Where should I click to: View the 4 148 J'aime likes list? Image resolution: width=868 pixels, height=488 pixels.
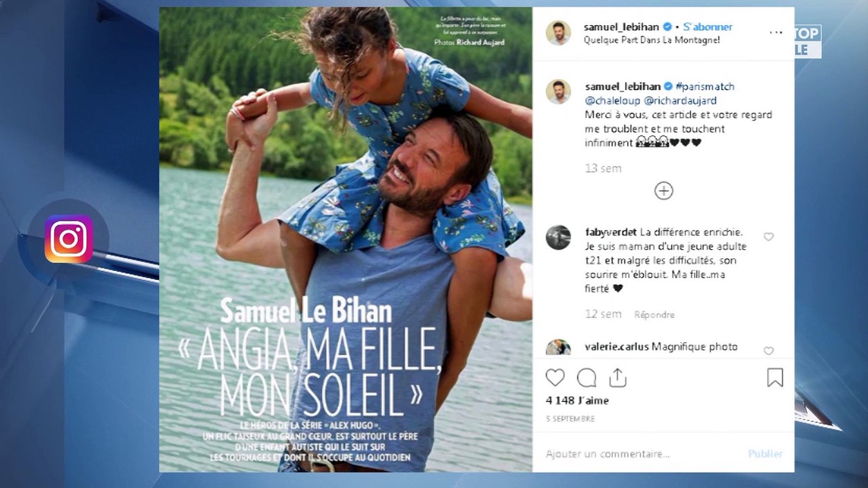point(577,401)
